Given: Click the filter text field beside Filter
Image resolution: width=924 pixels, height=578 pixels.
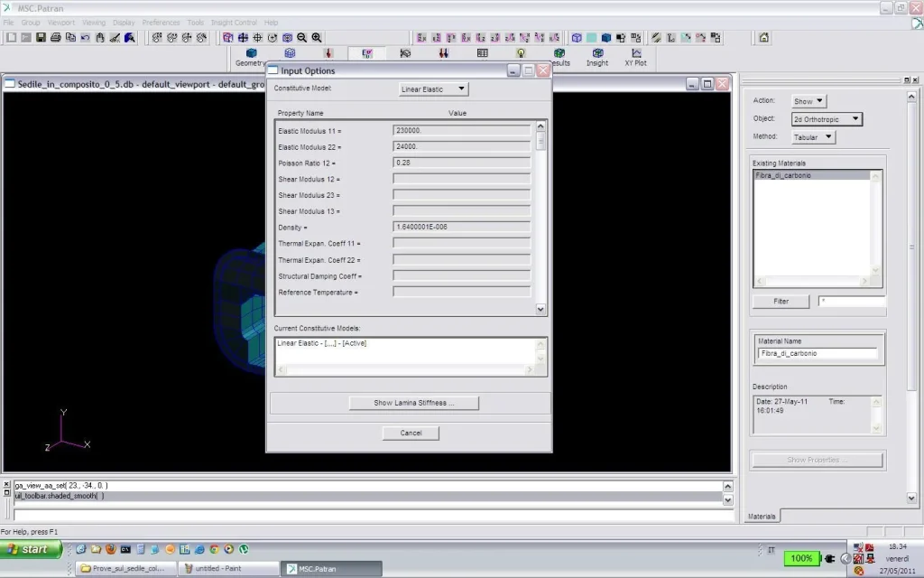Looking at the screenshot, I should coord(852,302).
